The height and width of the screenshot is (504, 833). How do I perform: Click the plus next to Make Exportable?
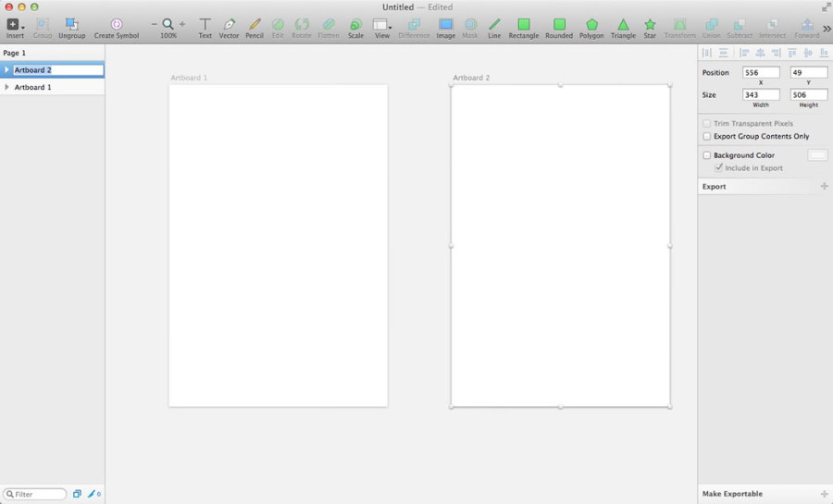pos(824,494)
